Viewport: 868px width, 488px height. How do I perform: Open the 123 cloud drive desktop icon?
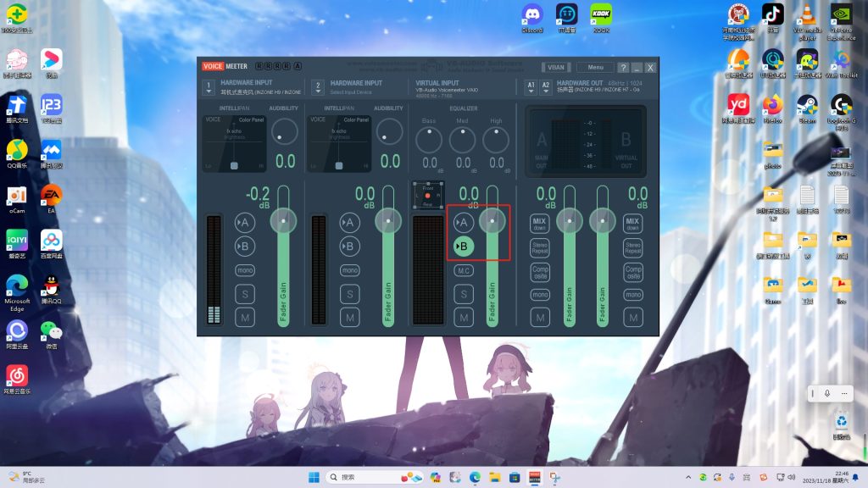(51, 108)
